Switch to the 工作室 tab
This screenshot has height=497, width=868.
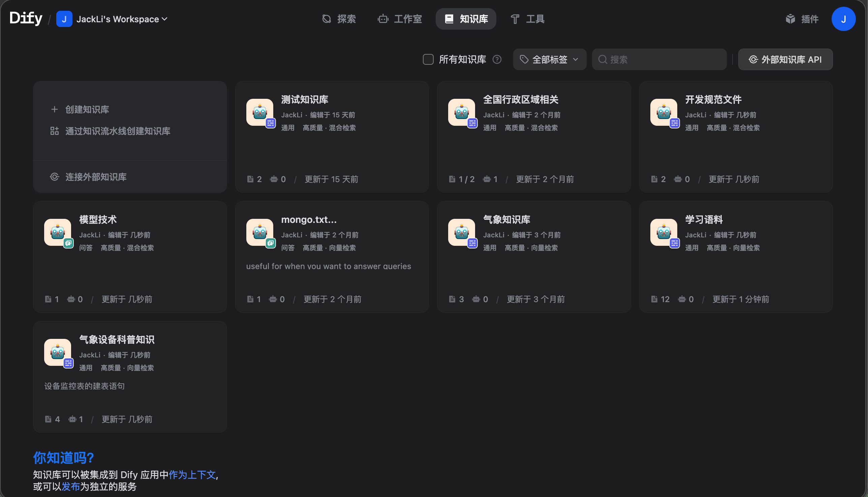click(400, 19)
